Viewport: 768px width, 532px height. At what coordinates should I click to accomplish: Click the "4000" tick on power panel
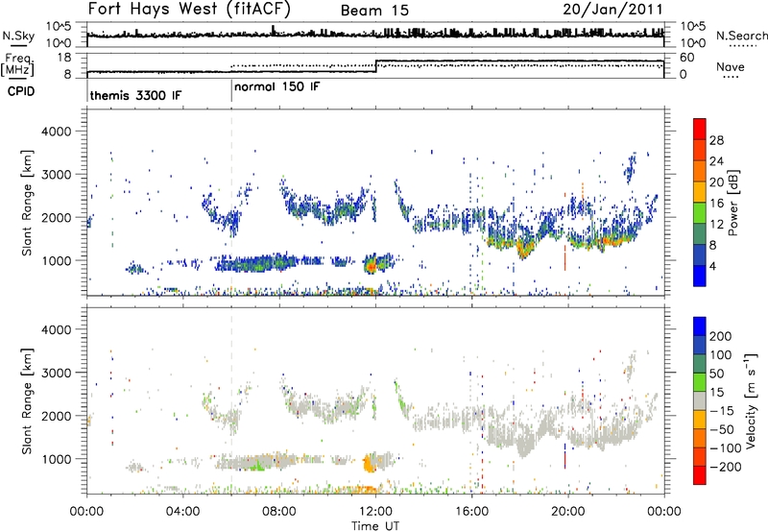[x=56, y=132]
